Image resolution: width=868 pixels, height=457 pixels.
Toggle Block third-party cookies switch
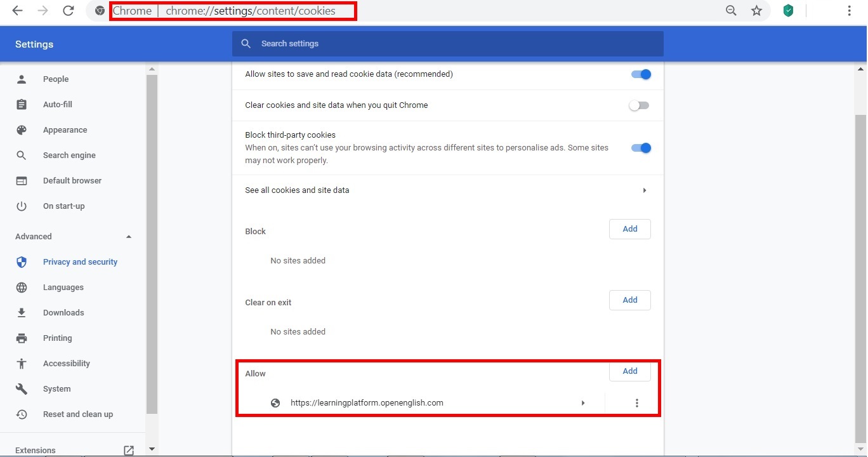pos(641,148)
